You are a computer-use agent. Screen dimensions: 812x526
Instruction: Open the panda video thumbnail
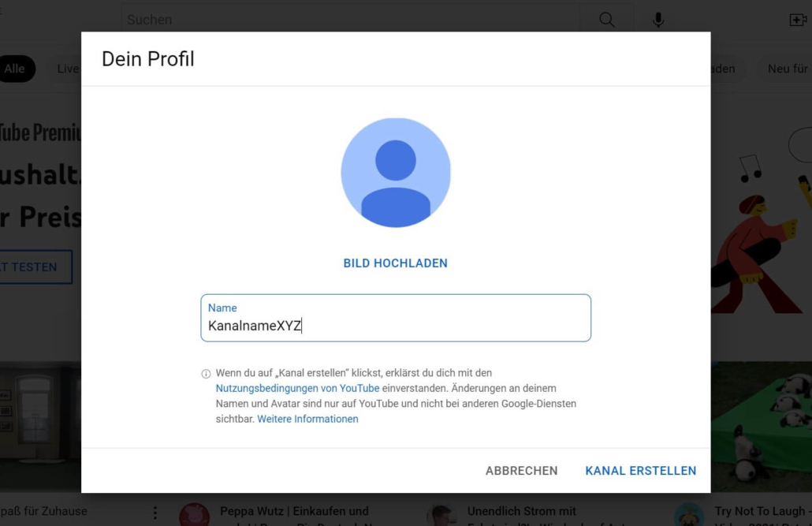click(762, 427)
